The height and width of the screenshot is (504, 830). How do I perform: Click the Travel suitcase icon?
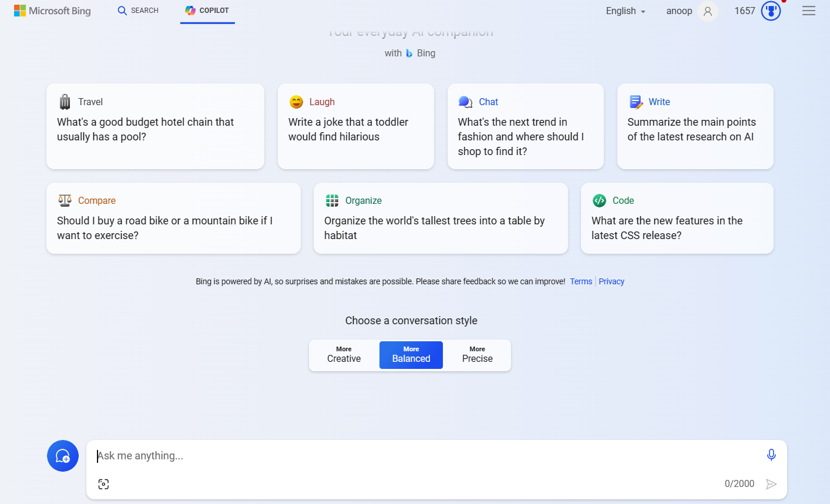[65, 102]
